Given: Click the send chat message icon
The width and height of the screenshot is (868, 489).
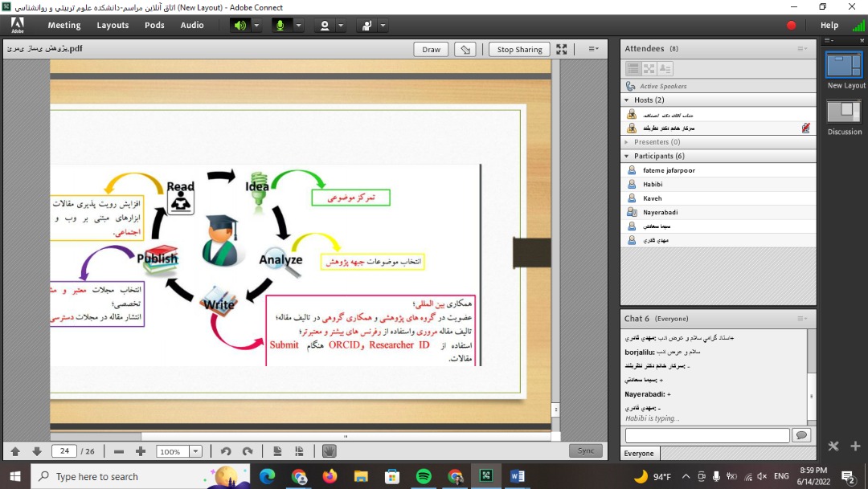Looking at the screenshot, I should point(800,435).
